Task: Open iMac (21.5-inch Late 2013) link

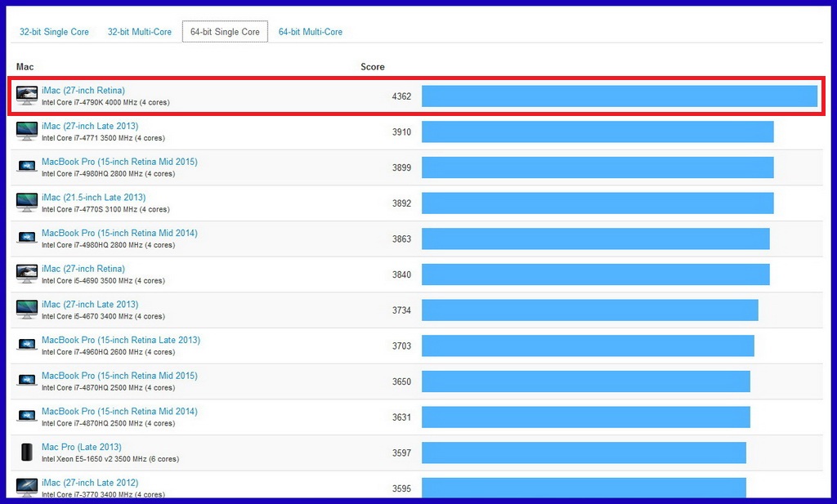Action: (x=93, y=198)
